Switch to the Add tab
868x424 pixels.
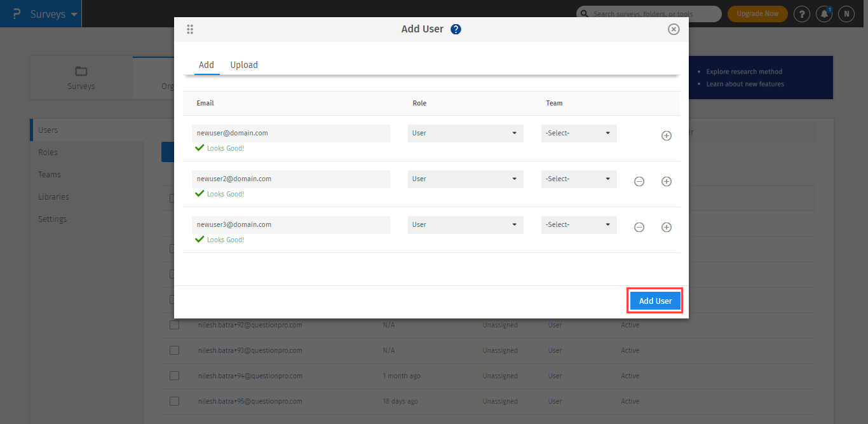pos(207,65)
